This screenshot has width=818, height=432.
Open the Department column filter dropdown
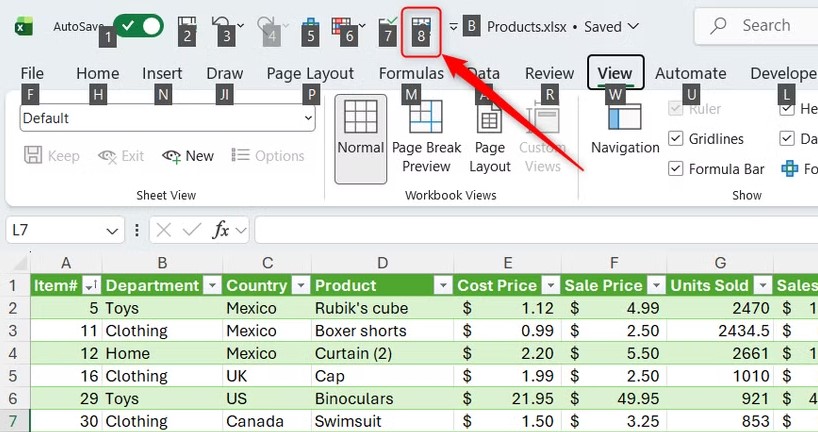[x=212, y=285]
